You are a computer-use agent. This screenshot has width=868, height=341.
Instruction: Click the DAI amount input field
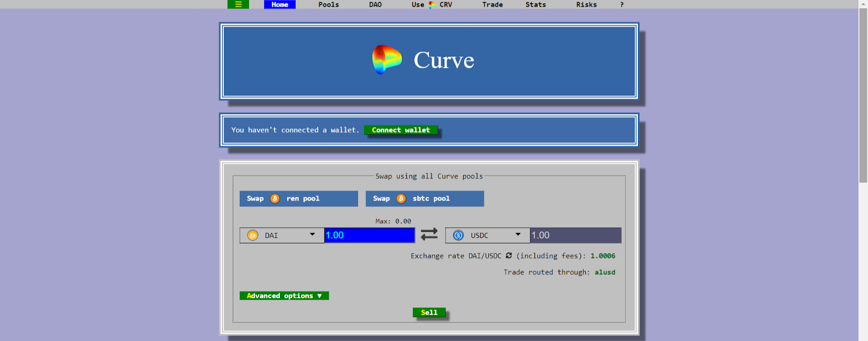369,235
